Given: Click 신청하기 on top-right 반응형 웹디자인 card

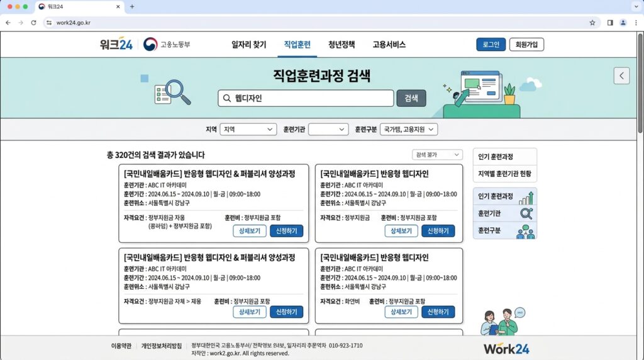Looking at the screenshot, I should pyautogui.click(x=438, y=231).
